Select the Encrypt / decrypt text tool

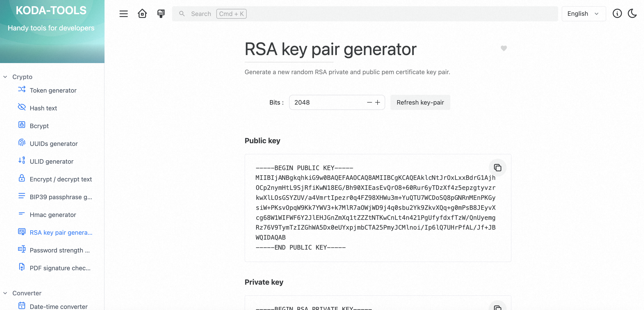point(61,179)
